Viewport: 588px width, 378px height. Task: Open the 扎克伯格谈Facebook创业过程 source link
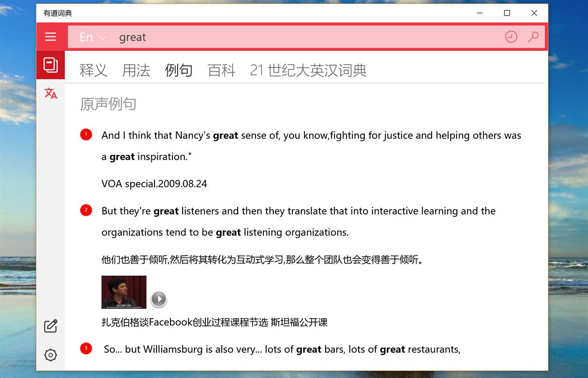click(214, 322)
